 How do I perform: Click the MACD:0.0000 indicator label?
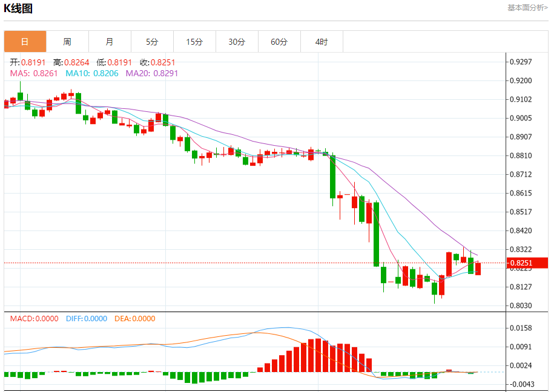(x=34, y=319)
